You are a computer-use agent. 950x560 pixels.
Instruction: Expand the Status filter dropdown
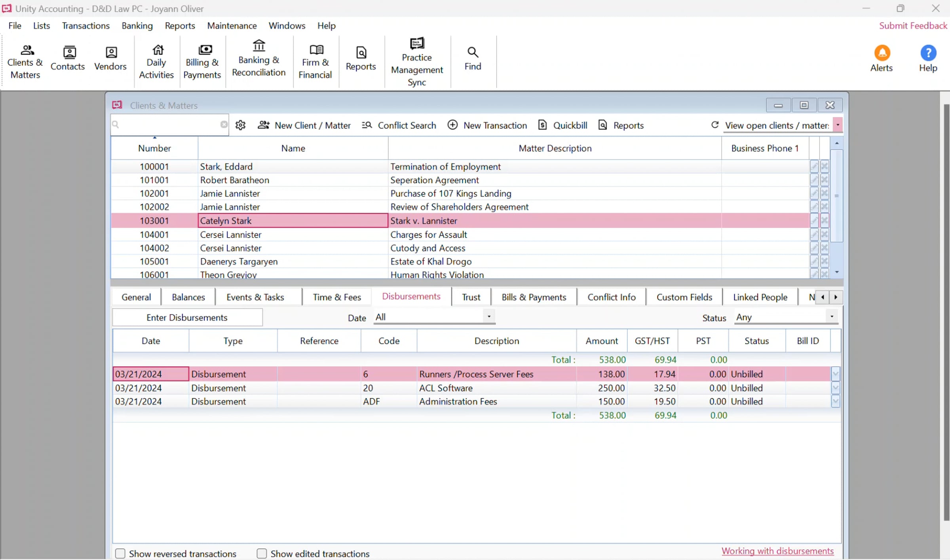pyautogui.click(x=832, y=317)
